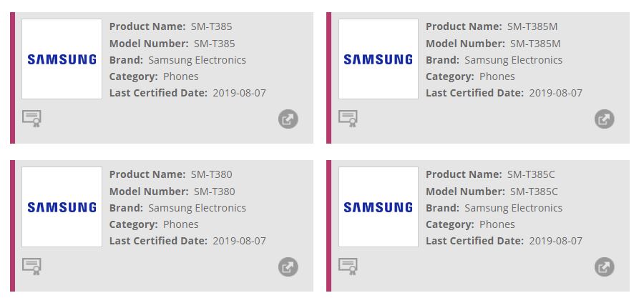
Task: Open external link icon on SM-T385C card
Action: click(x=604, y=267)
